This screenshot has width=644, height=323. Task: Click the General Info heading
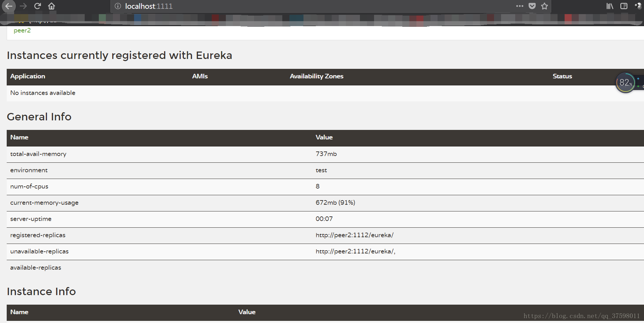(39, 117)
